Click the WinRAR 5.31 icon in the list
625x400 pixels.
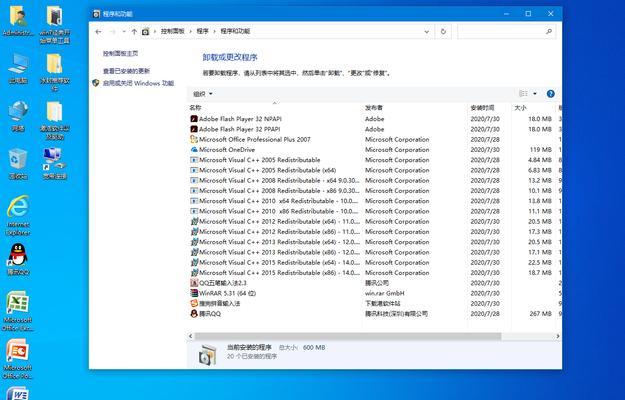[194, 293]
